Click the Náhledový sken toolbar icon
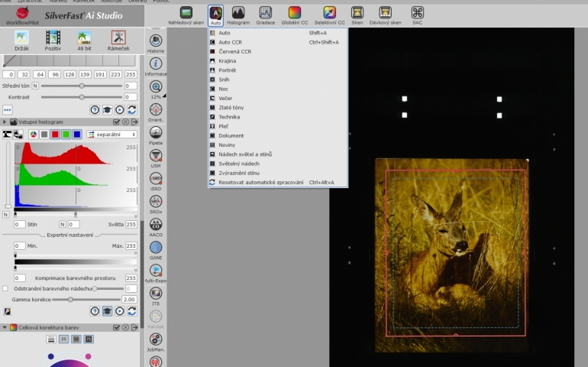The height and width of the screenshot is (367, 588). pos(186,13)
